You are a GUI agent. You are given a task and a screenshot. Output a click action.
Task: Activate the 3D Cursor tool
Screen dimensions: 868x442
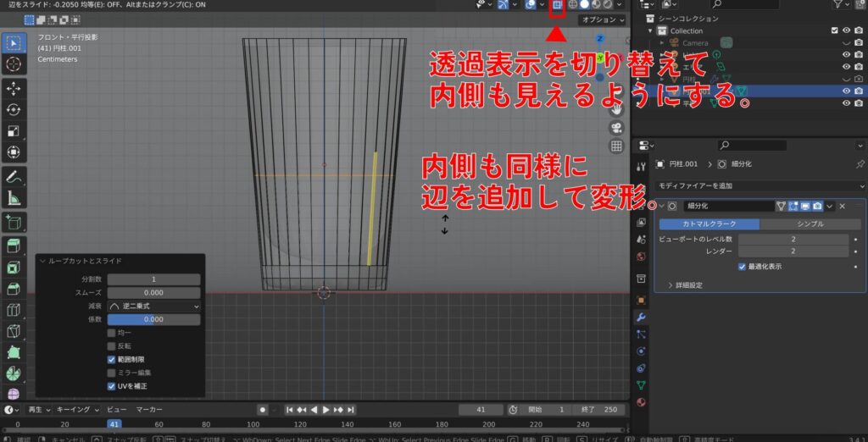pos(14,64)
